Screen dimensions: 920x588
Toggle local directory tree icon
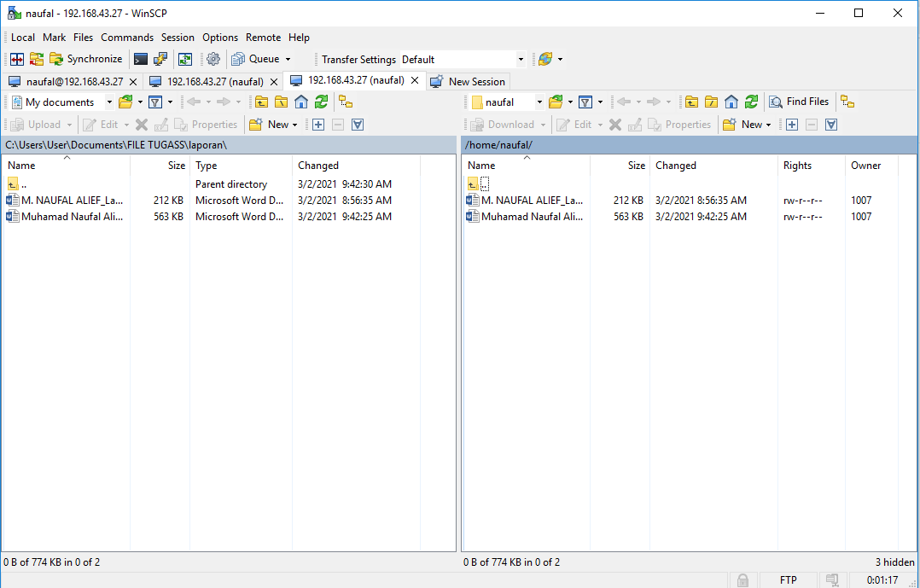[346, 102]
